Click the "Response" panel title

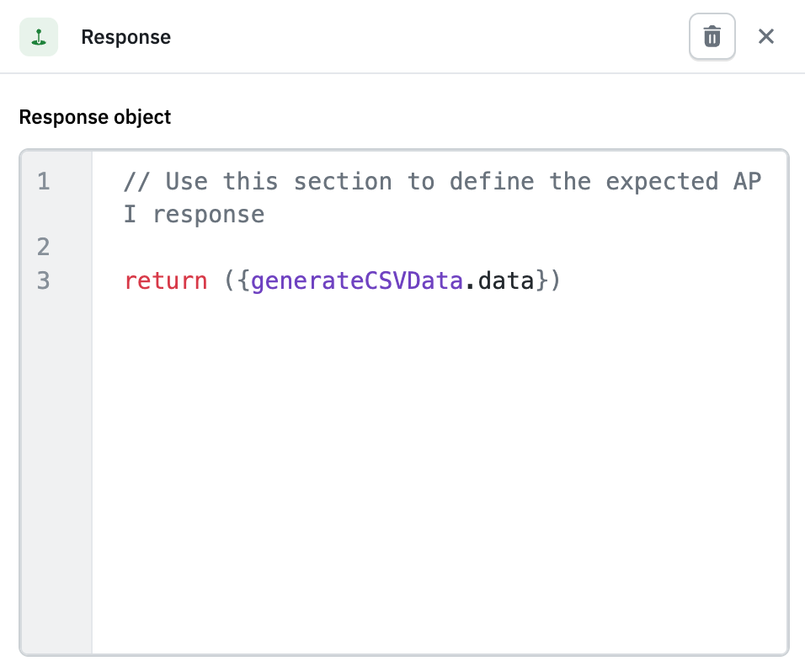click(125, 37)
